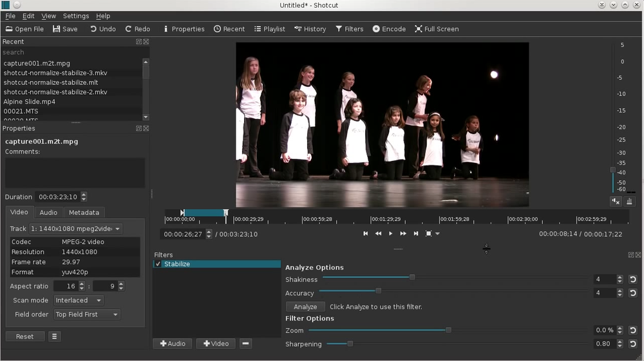This screenshot has width=644, height=361.
Task: Adjust the Shakiness value stepper
Action: [x=620, y=279]
